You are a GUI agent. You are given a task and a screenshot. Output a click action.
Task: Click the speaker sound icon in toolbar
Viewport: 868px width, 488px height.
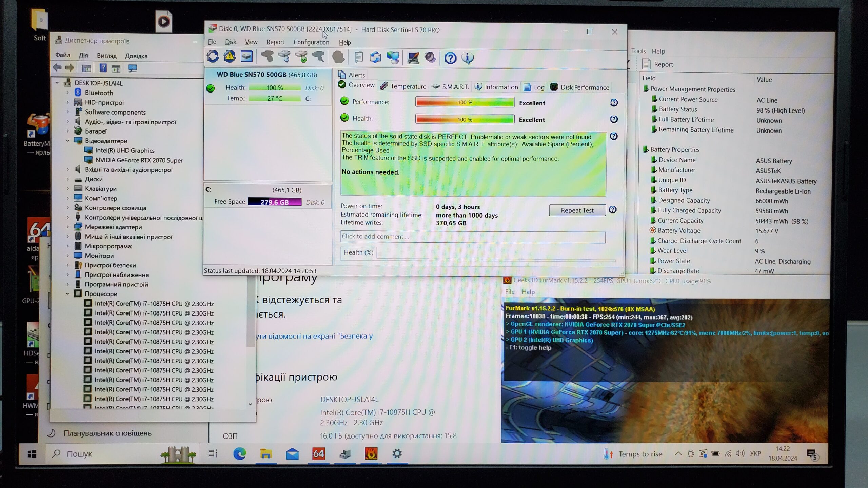pyautogui.click(x=430, y=58)
